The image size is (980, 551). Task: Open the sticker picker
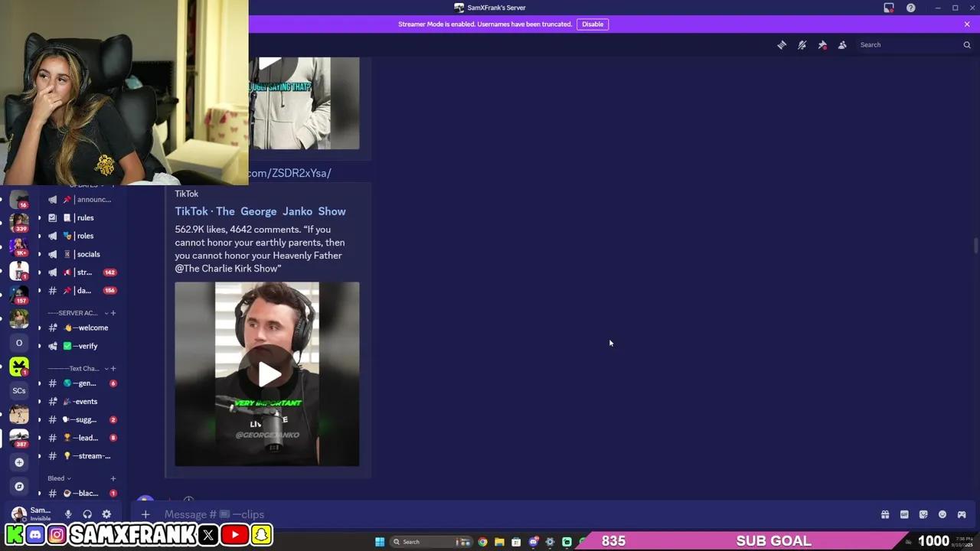[923, 515]
